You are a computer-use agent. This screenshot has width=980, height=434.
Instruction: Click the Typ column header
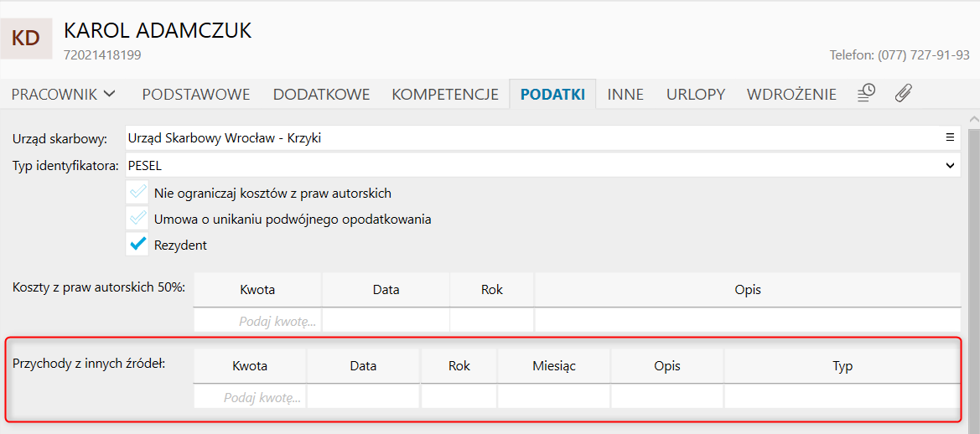(x=842, y=366)
